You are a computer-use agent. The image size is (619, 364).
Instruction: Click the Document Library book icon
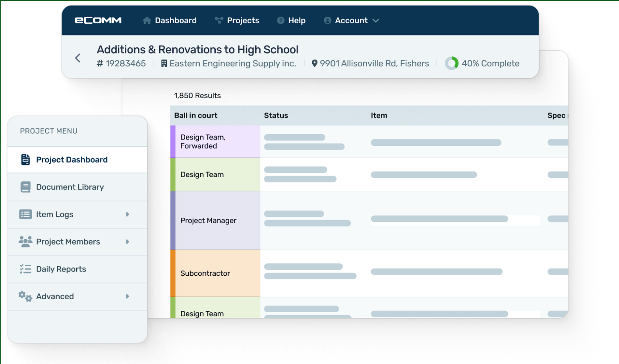click(x=25, y=187)
